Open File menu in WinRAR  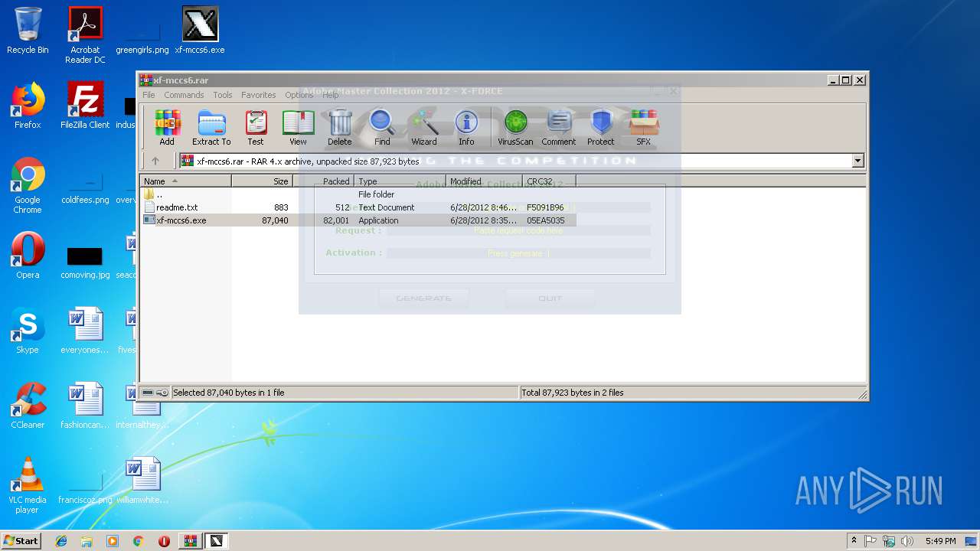(x=149, y=95)
